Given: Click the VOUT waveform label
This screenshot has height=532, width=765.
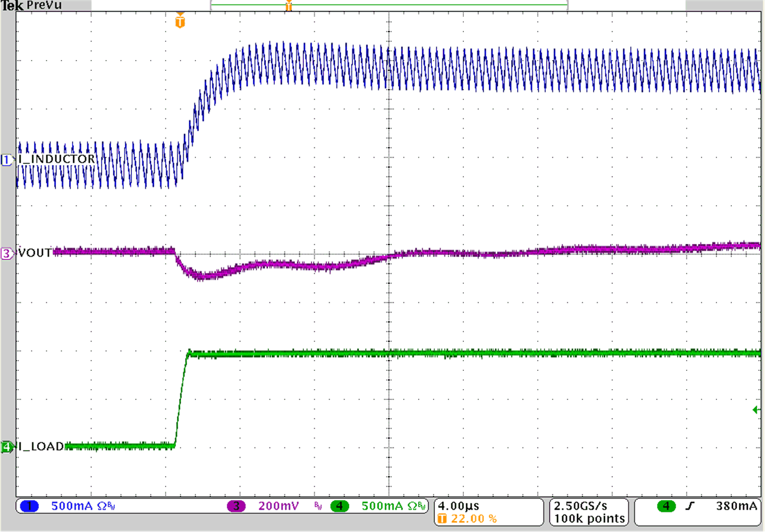Looking at the screenshot, I should 35,253.
